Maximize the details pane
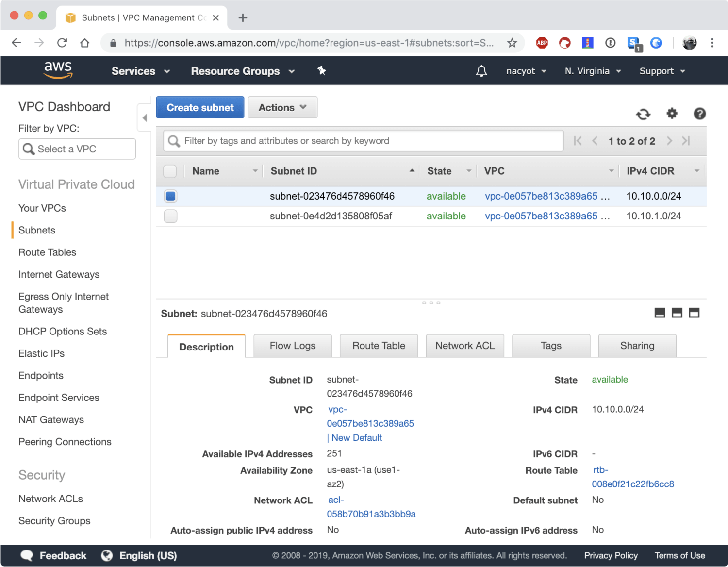Viewport: 728px width, 567px height. (x=695, y=313)
